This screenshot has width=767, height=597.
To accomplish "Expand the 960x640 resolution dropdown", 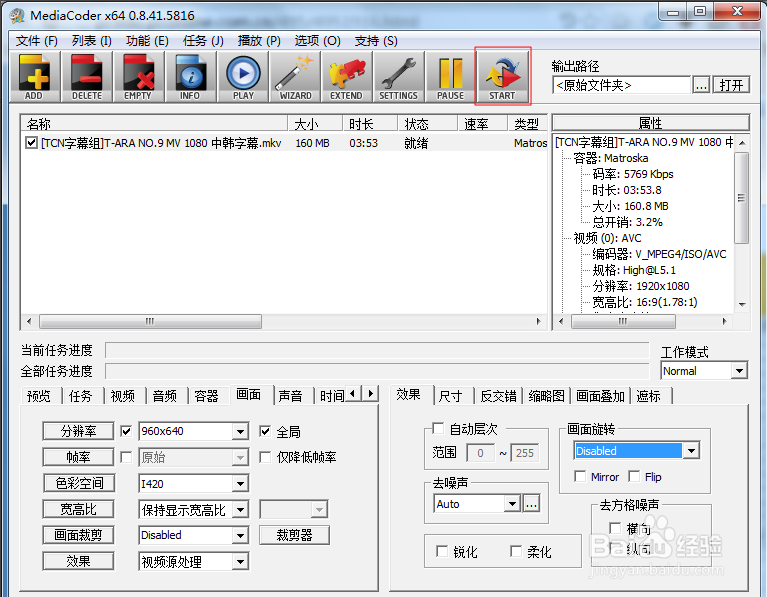I will pyautogui.click(x=240, y=432).
